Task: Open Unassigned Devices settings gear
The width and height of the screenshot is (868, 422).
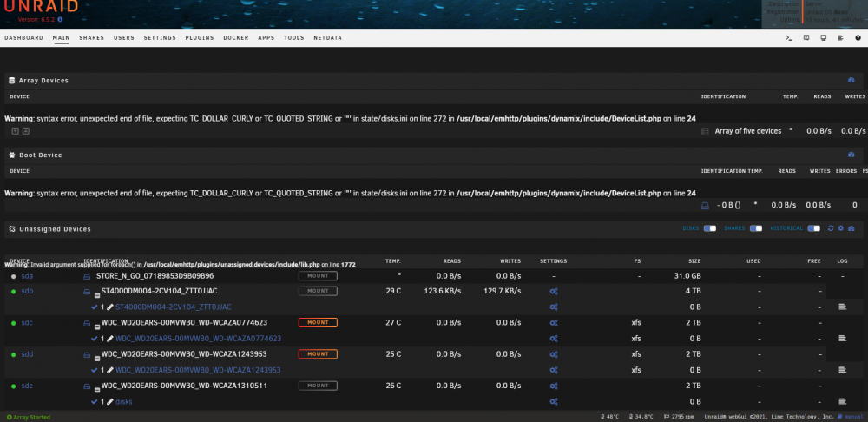Action: click(841, 228)
